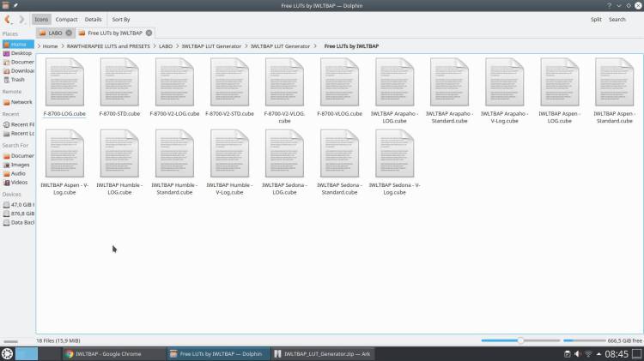Open the Data Backup device

pyautogui.click(x=18, y=222)
